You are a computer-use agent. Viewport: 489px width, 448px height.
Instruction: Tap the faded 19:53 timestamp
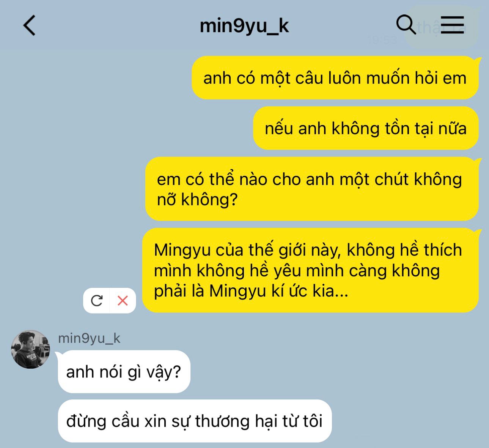pyautogui.click(x=382, y=40)
